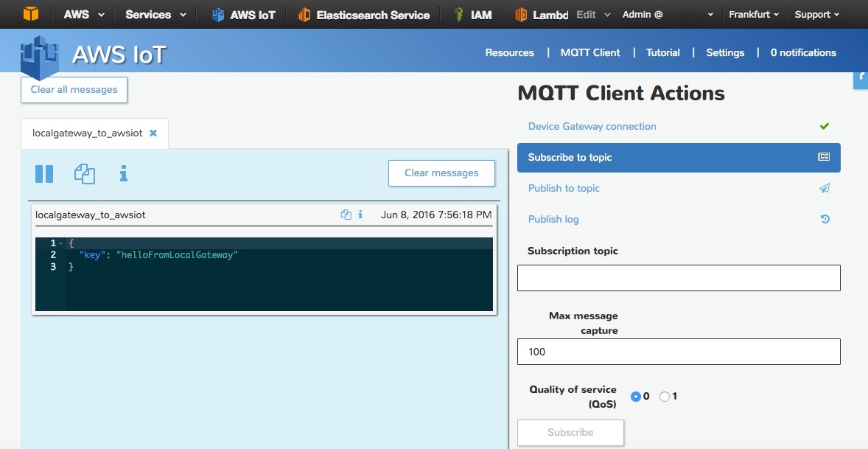This screenshot has width=868, height=449.
Task: Copy all messages using the toolbar copy icon
Action: (85, 174)
